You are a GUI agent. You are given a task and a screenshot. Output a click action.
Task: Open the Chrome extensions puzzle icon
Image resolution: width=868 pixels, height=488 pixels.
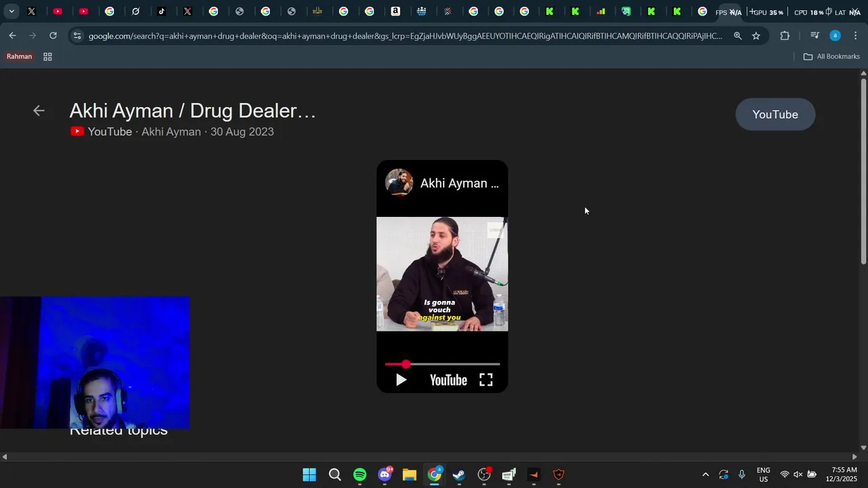[x=785, y=36]
